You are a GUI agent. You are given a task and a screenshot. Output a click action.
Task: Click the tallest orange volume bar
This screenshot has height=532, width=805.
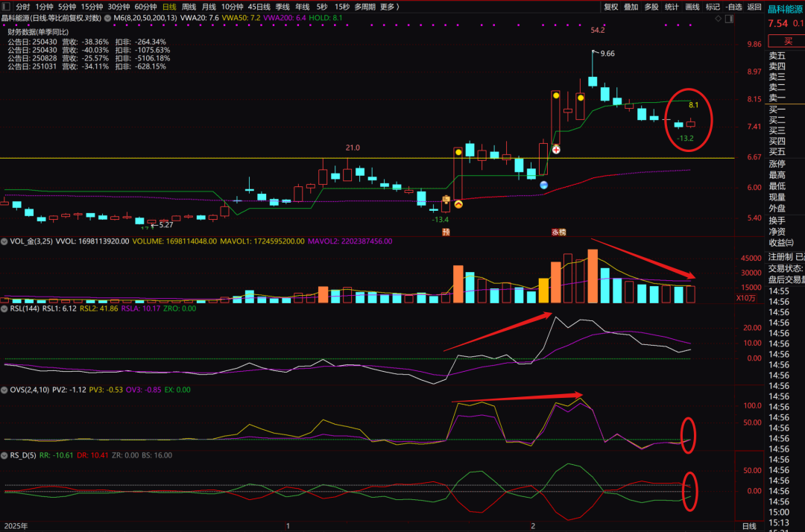click(593, 276)
